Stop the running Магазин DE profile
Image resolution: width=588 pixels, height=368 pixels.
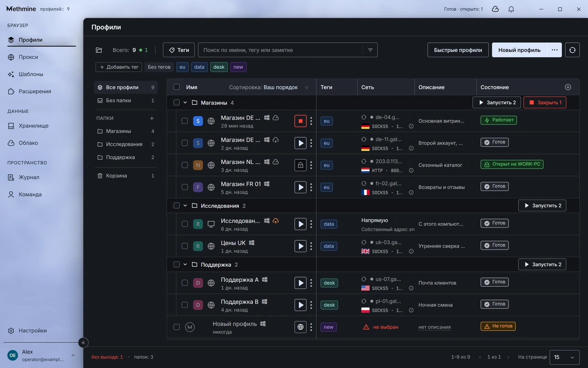pos(301,121)
